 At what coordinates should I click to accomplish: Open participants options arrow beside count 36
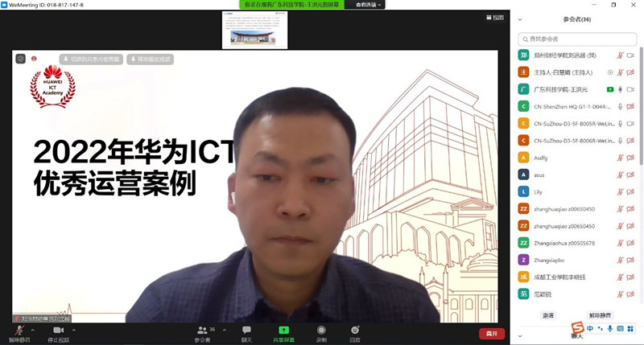pyautogui.click(x=225, y=330)
